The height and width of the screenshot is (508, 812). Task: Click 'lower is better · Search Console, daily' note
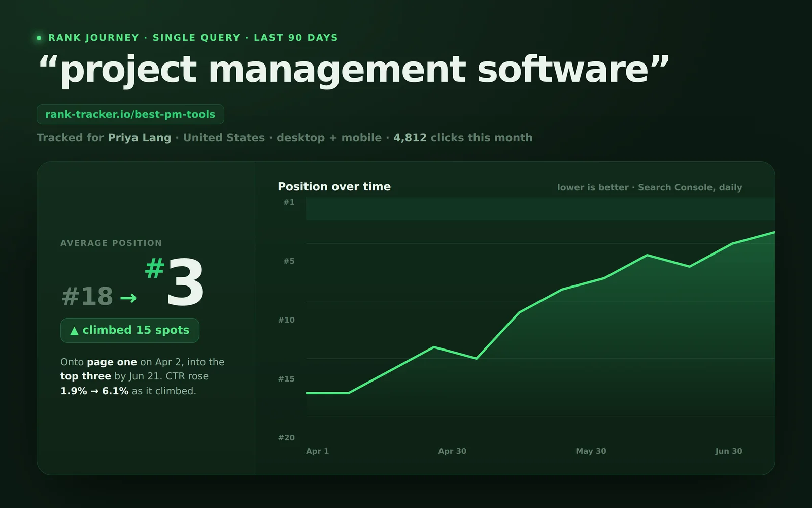[x=650, y=187]
